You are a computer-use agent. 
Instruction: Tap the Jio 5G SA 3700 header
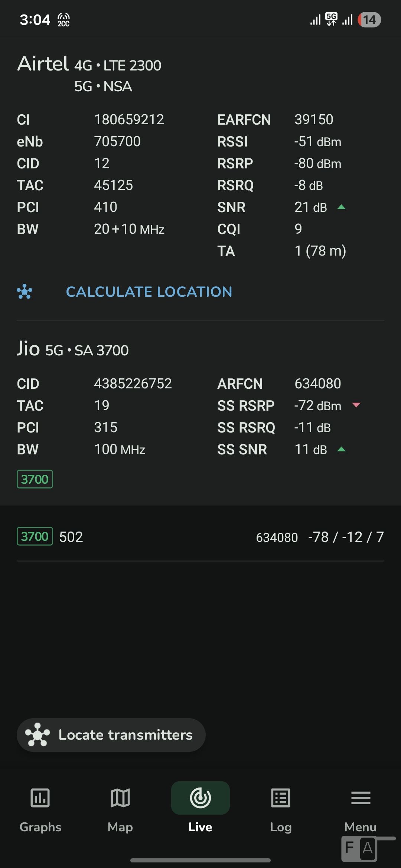pyautogui.click(x=73, y=349)
